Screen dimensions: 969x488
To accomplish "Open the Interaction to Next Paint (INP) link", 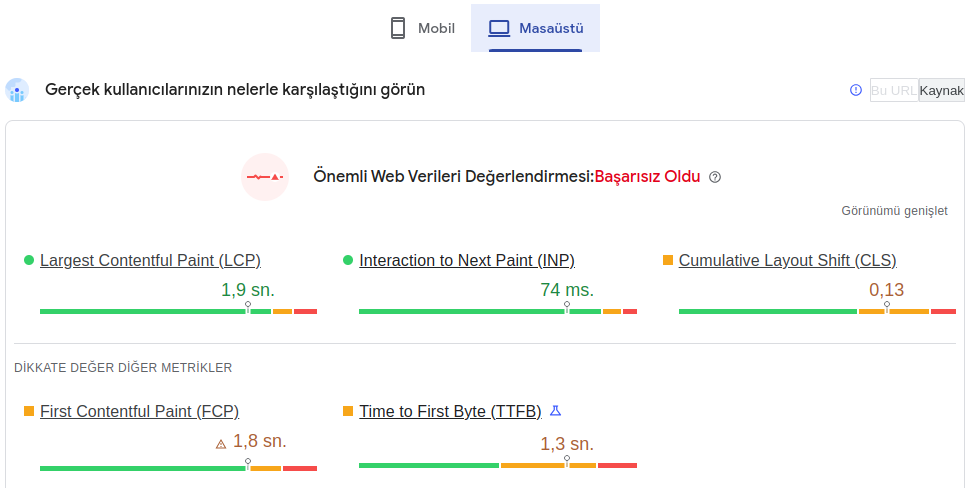I will 467,261.
